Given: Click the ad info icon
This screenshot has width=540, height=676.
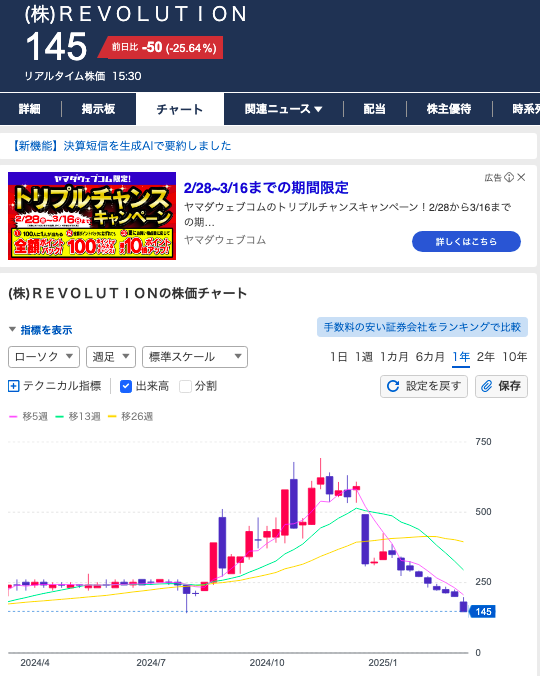Looking at the screenshot, I should [x=509, y=177].
